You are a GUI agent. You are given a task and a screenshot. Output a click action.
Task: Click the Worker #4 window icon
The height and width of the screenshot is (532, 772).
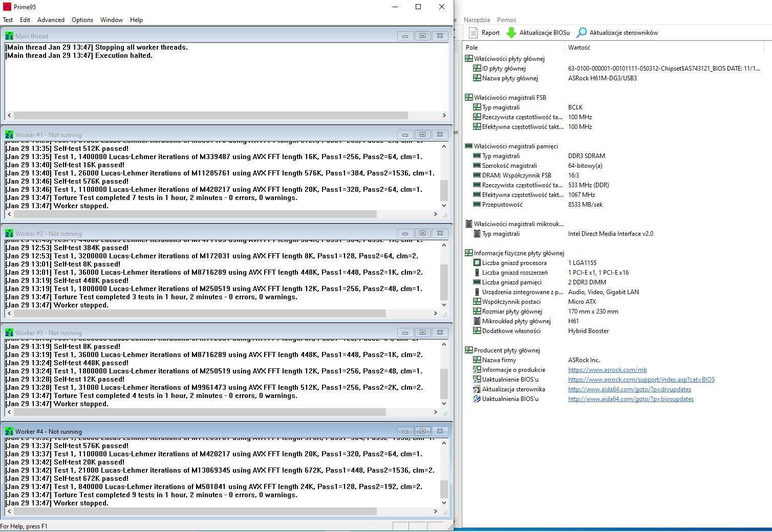click(9, 431)
